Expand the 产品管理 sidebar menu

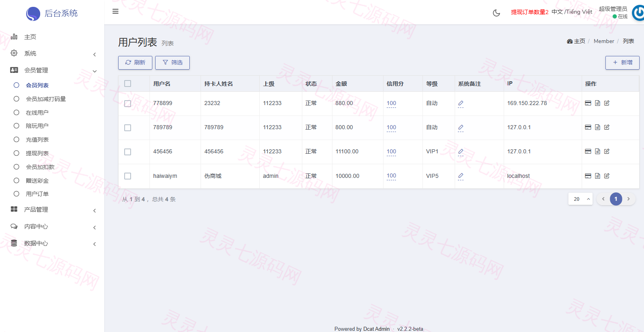tap(52, 210)
